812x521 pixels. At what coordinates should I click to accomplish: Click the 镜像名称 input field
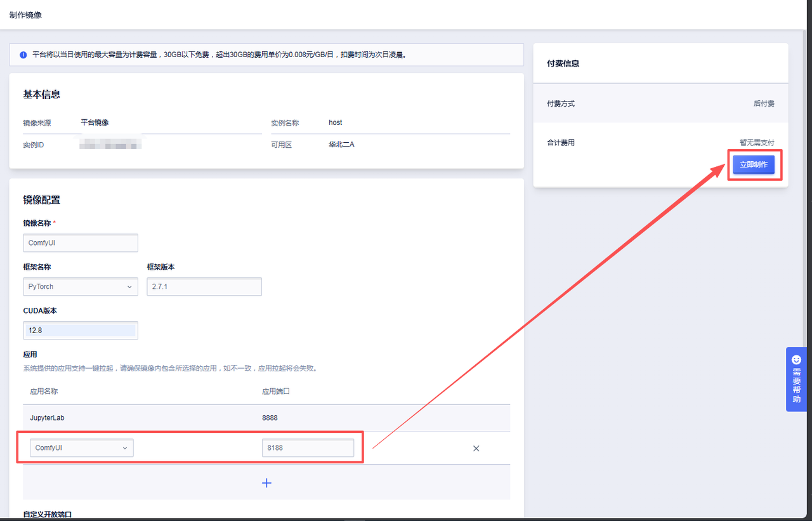pos(81,243)
